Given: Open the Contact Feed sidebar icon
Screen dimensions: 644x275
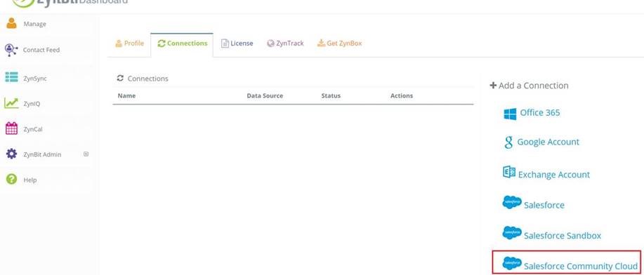Looking at the screenshot, I should (x=11, y=50).
